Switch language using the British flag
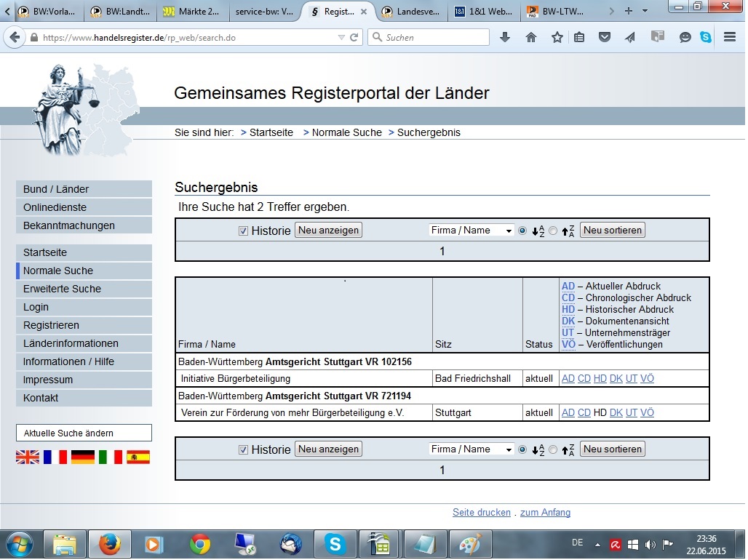Image resolution: width=748 pixels, height=560 pixels. pyautogui.click(x=28, y=457)
